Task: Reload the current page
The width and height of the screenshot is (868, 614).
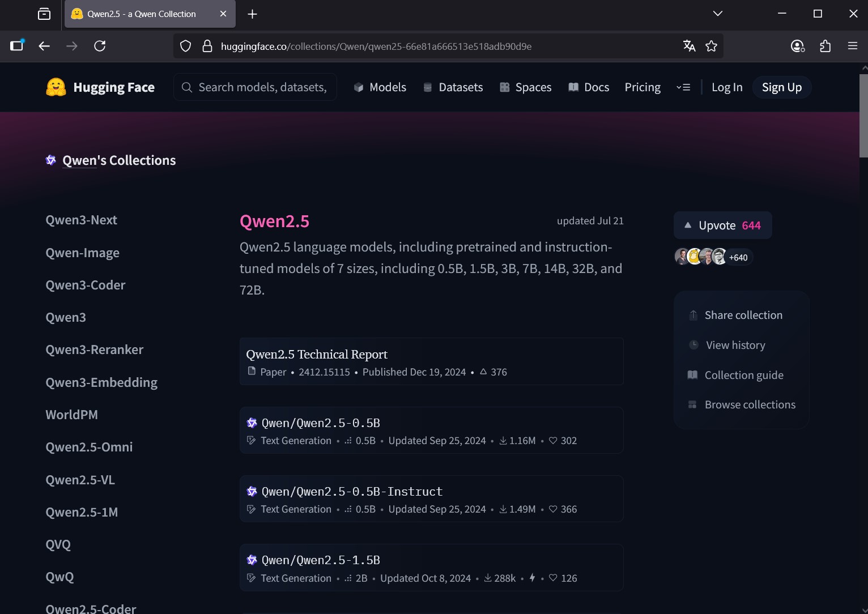Action: pos(100,46)
